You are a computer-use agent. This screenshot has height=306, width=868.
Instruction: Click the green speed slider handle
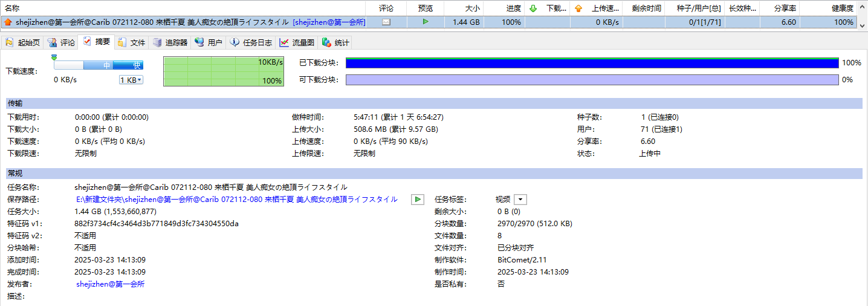click(x=54, y=57)
